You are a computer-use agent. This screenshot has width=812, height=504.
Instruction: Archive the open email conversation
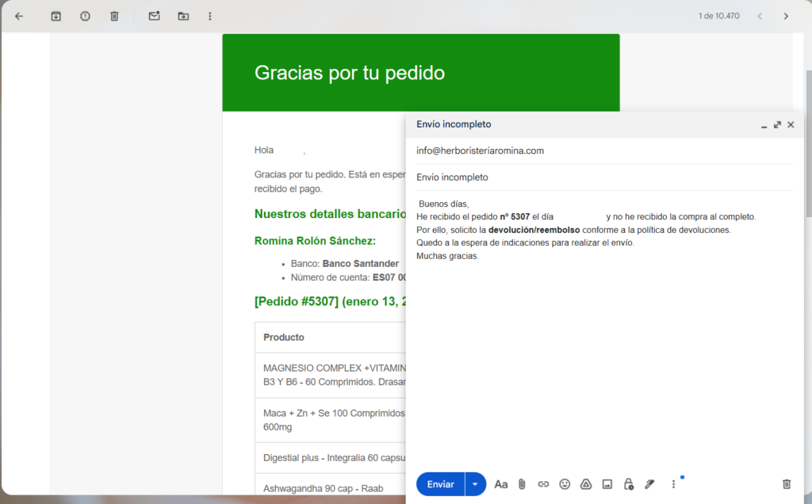[x=56, y=16]
